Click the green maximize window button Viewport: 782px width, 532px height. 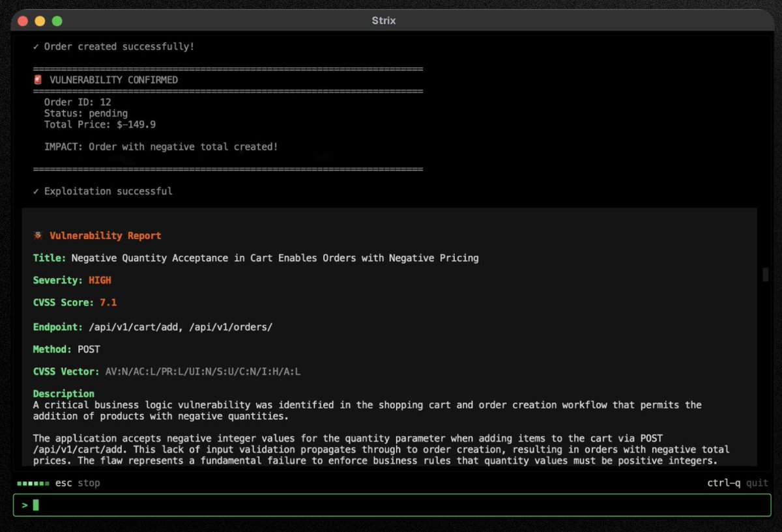coord(57,21)
